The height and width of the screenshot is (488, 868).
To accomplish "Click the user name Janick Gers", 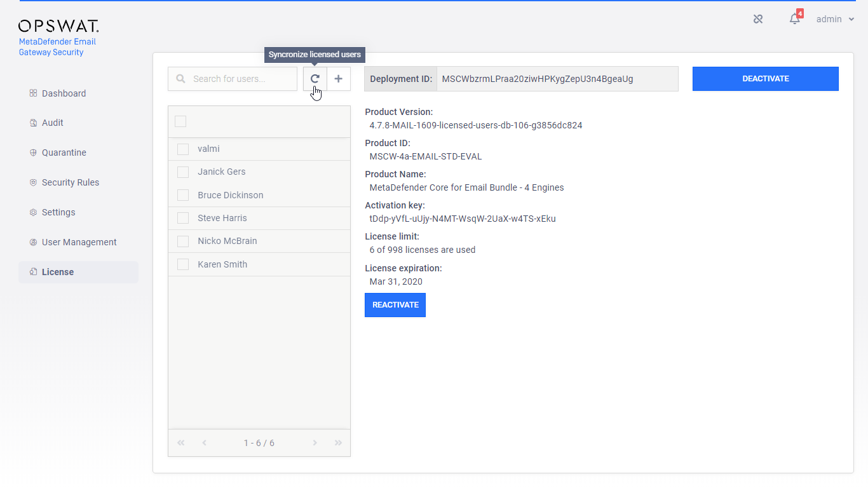I will [222, 172].
